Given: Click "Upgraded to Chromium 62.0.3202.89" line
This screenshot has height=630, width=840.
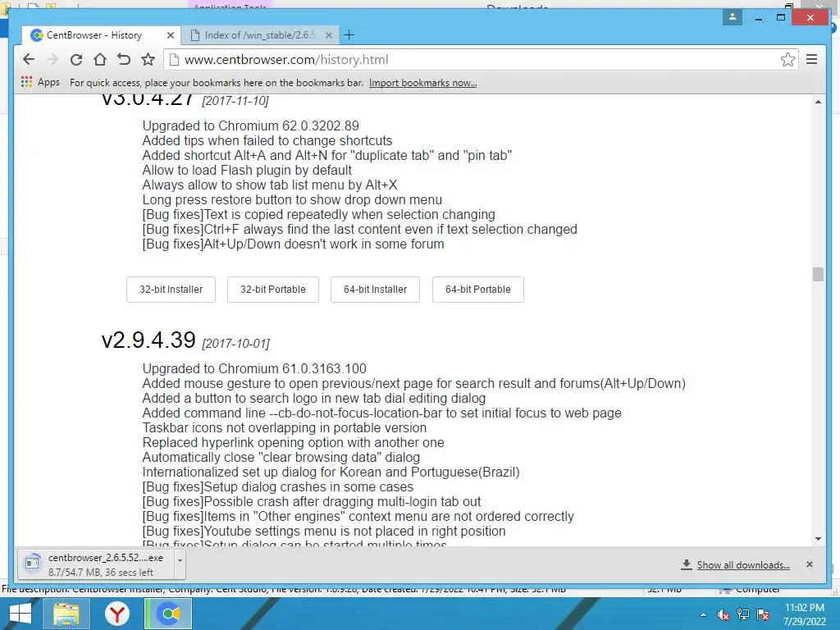Looking at the screenshot, I should (x=251, y=126).
